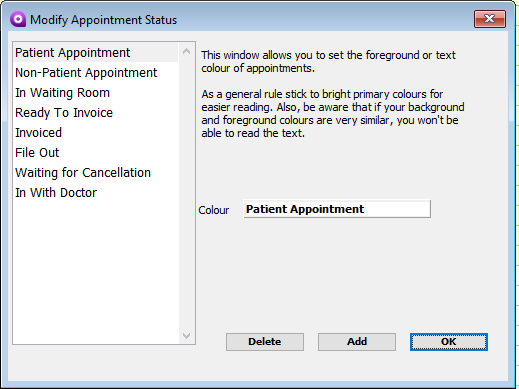The image size is (519, 389).
Task: Click the status list scrollbar track
Action: [x=187, y=193]
